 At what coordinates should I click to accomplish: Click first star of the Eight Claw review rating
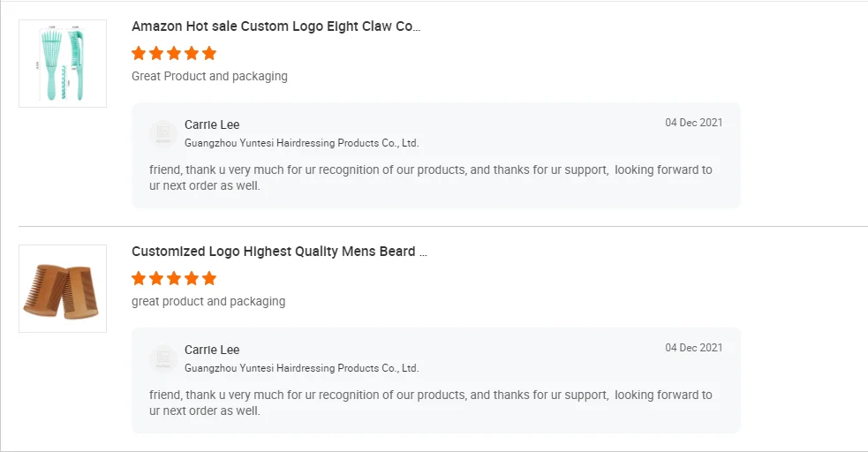(x=139, y=53)
